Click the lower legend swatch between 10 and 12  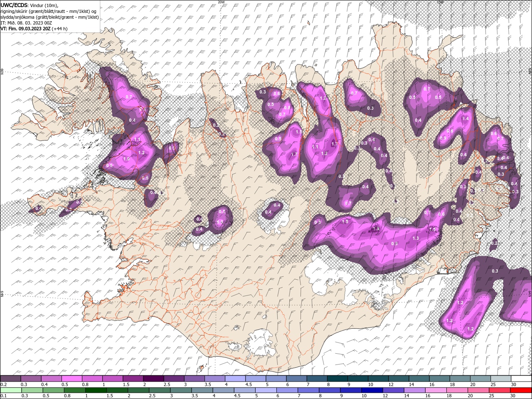(x=372, y=390)
